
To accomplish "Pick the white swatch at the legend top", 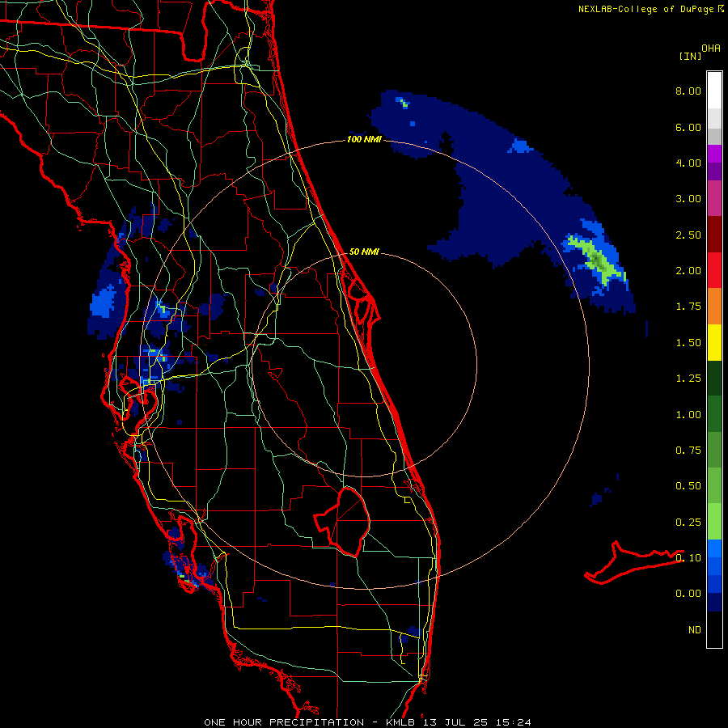I will pyautogui.click(x=714, y=91).
